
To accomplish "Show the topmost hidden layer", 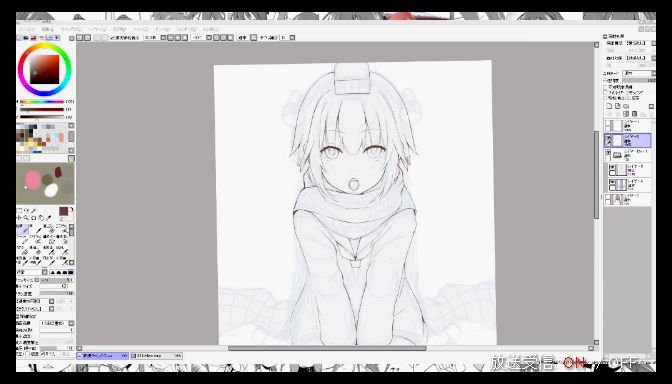I will tap(608, 123).
